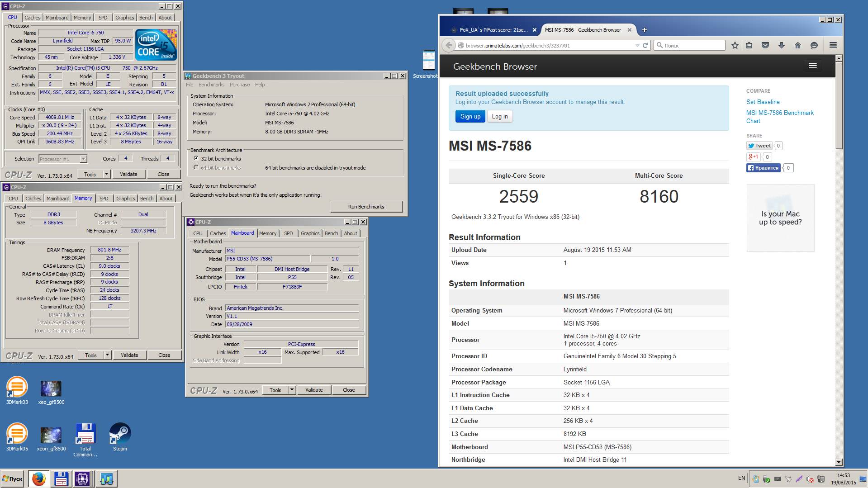Click the Google +1 share button

pyautogui.click(x=753, y=156)
